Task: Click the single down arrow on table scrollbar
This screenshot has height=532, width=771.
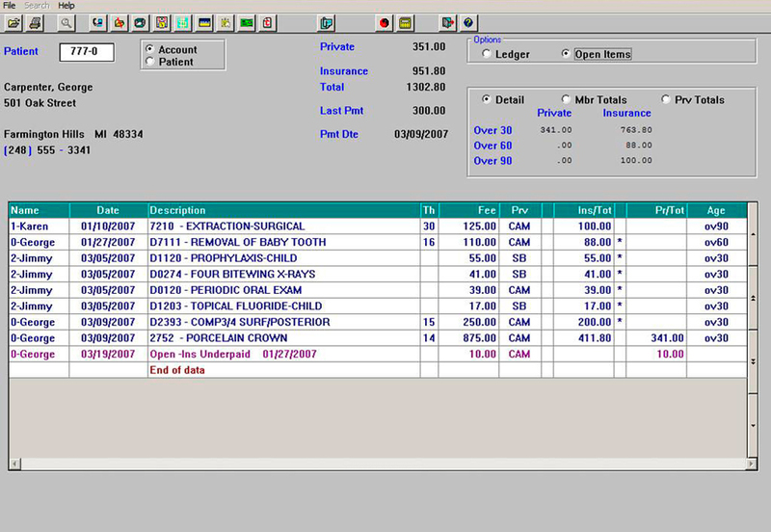Action: [753, 425]
